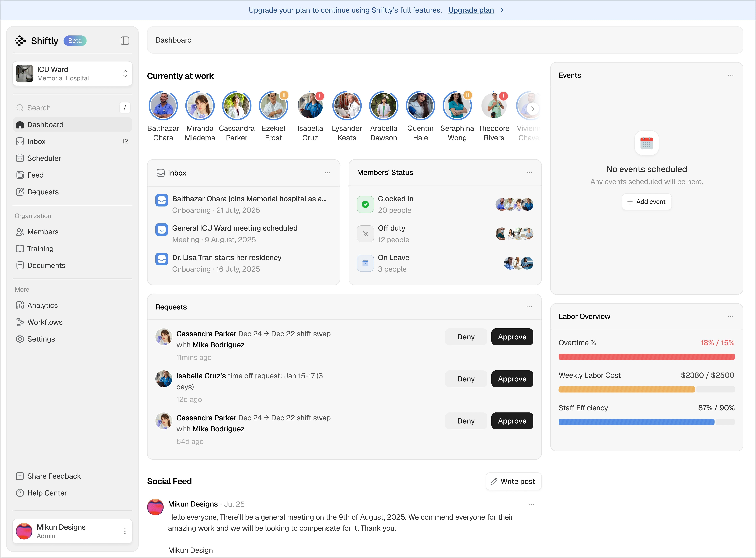Open the Labor Overview options menu
The height and width of the screenshot is (558, 756).
[730, 316]
